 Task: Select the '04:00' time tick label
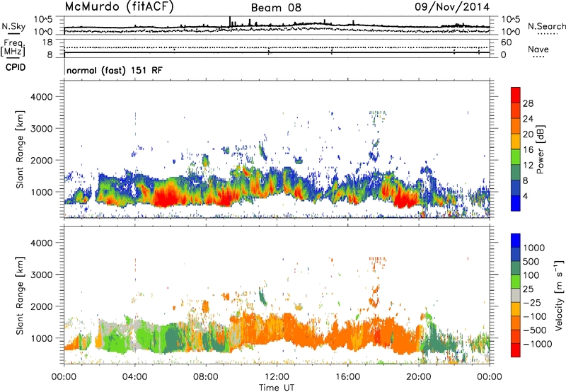click(x=134, y=377)
